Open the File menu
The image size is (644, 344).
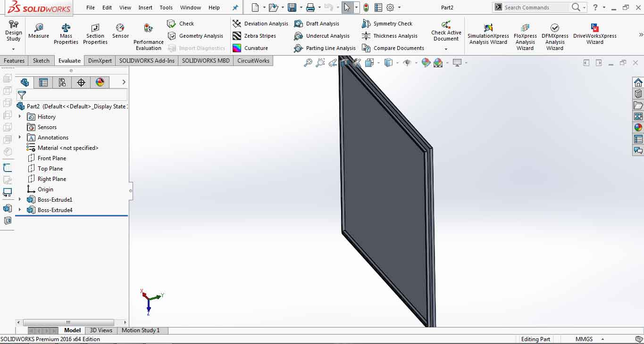pos(91,8)
